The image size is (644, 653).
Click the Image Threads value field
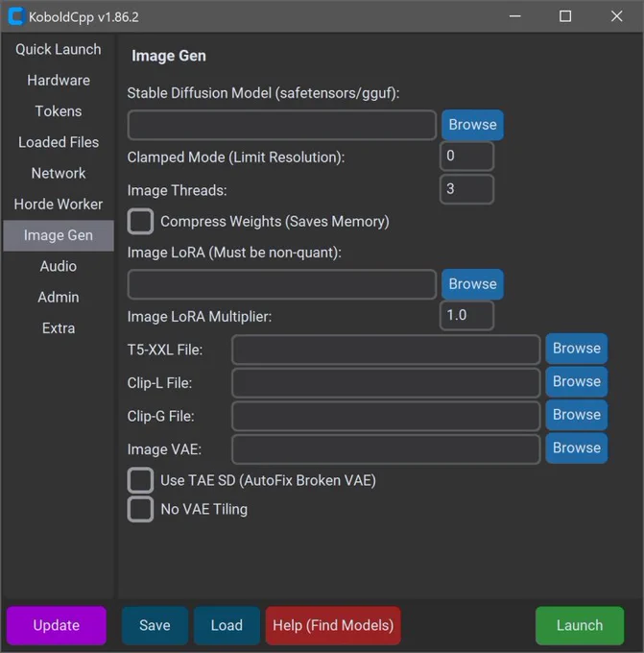[x=466, y=189]
